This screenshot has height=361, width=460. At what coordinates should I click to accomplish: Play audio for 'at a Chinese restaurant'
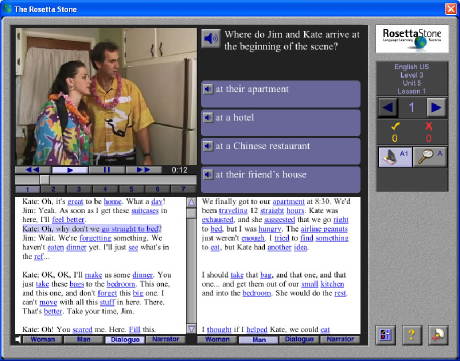(x=208, y=146)
